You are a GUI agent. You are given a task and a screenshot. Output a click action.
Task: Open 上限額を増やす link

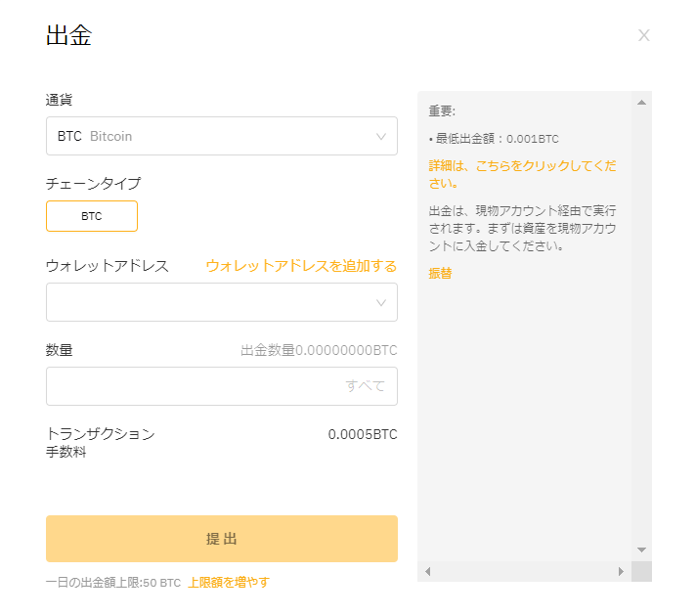[x=229, y=582]
